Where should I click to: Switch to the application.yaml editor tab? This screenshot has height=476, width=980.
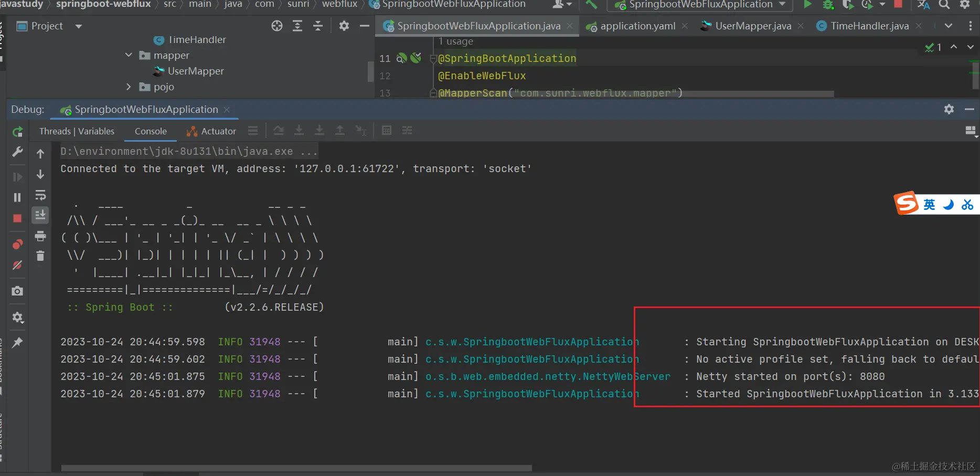(637, 26)
